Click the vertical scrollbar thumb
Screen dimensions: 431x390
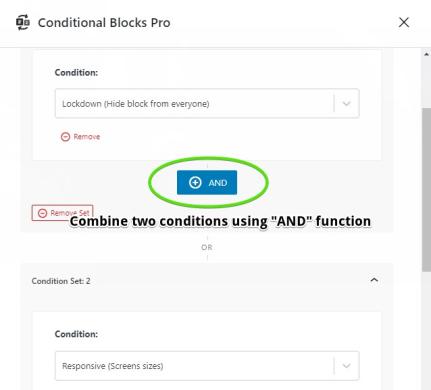tap(426, 189)
